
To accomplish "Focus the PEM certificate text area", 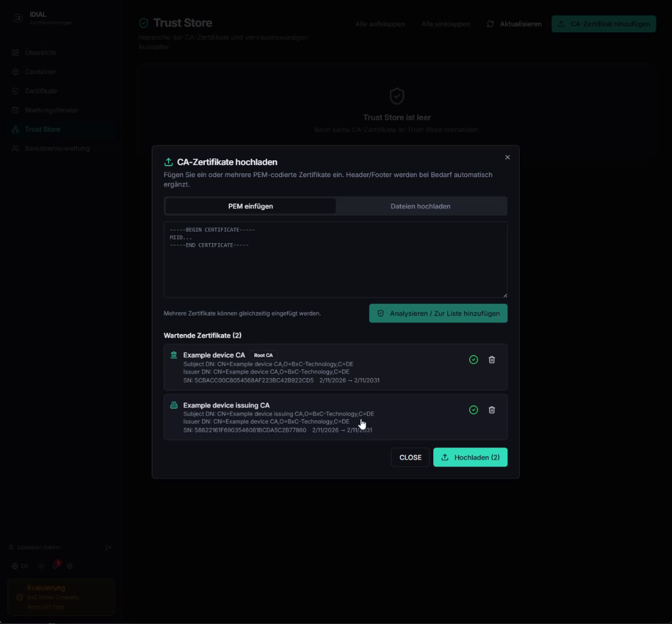I will [x=335, y=259].
